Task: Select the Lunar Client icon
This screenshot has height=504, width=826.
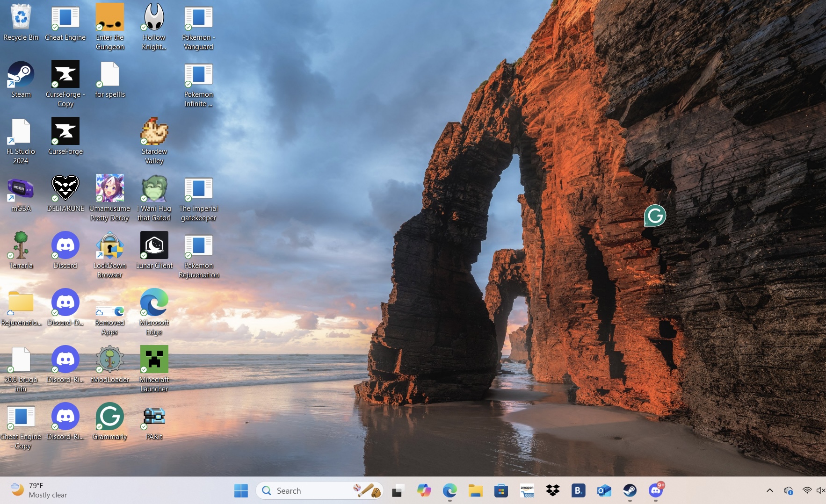Action: [154, 245]
